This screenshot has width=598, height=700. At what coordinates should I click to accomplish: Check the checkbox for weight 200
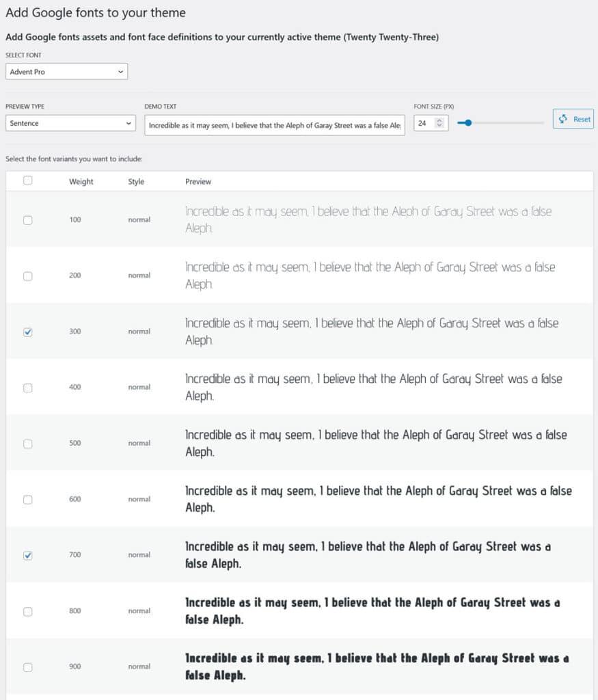click(x=27, y=275)
